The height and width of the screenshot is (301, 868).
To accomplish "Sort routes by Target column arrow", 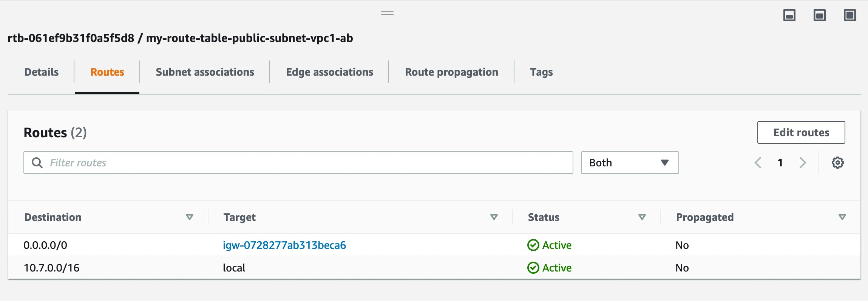I will pos(494,217).
